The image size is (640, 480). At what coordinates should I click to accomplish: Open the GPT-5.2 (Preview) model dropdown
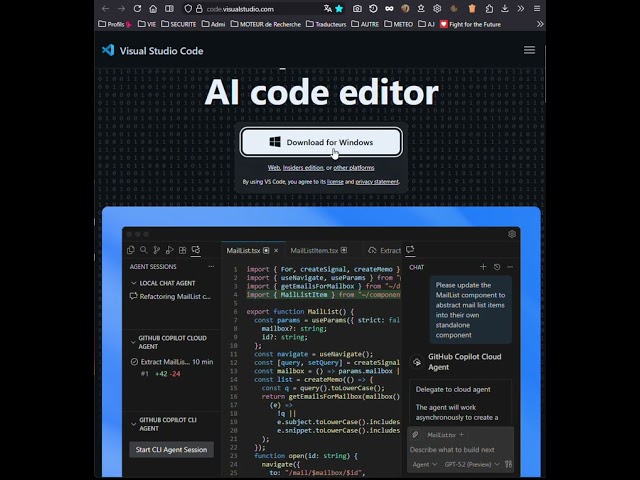(472, 464)
